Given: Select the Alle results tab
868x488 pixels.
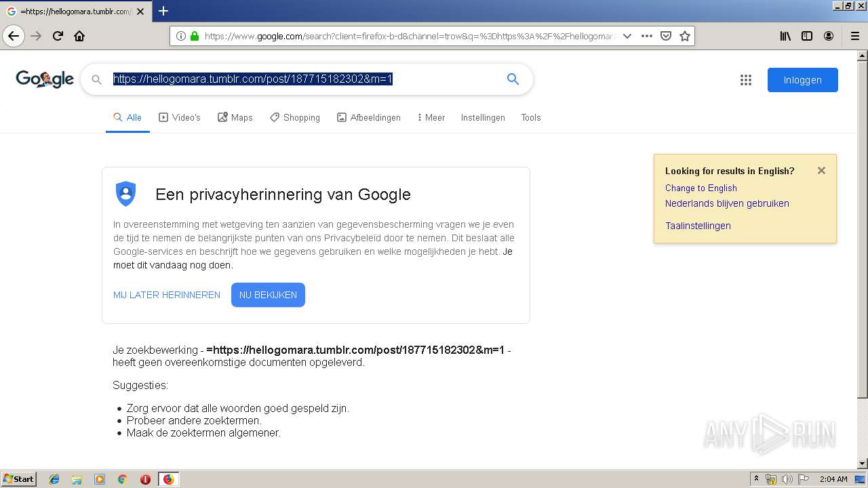Looking at the screenshot, I should pos(127,117).
